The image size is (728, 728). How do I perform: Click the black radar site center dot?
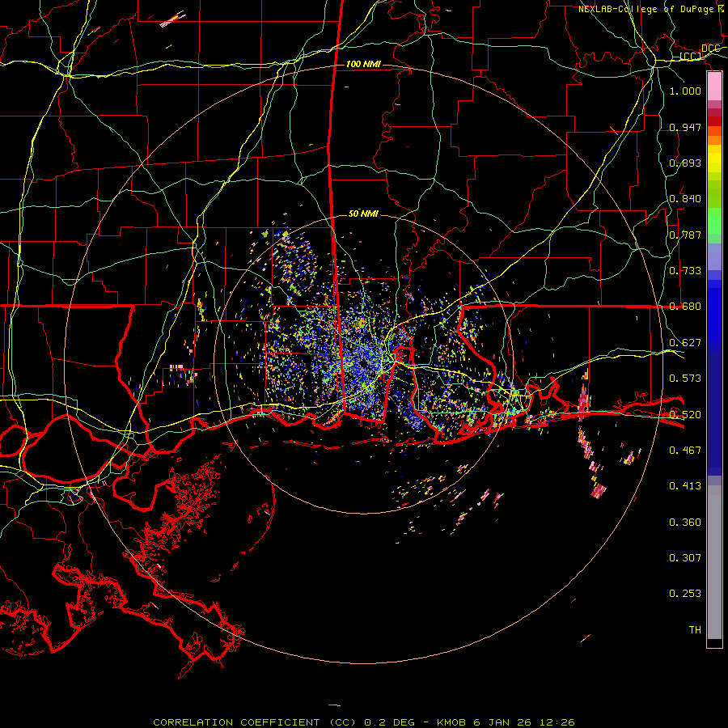pos(363,363)
